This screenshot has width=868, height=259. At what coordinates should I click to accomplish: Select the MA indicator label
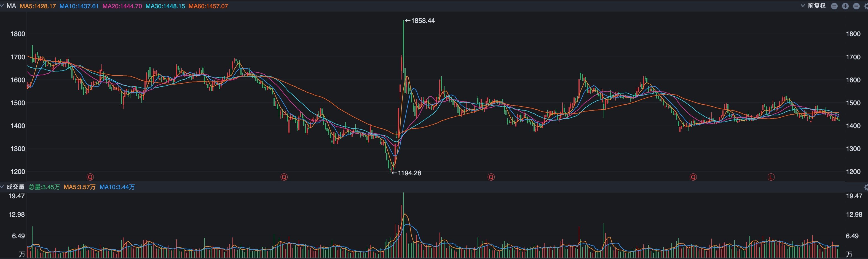(12, 6)
